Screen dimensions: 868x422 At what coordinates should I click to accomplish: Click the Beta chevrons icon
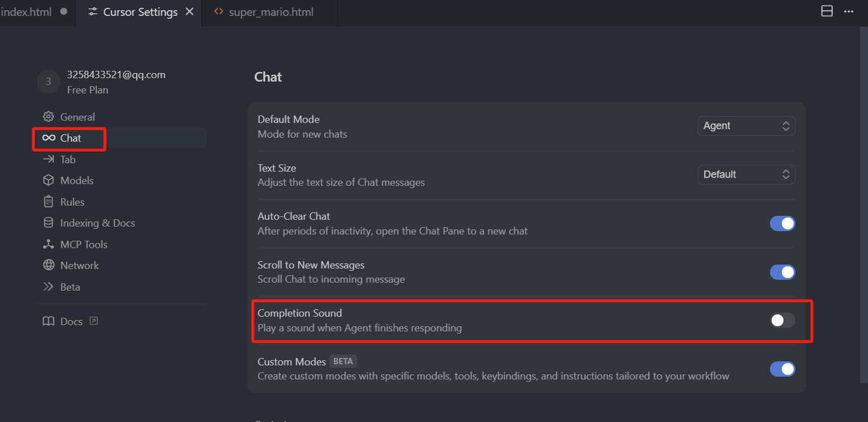tap(49, 287)
